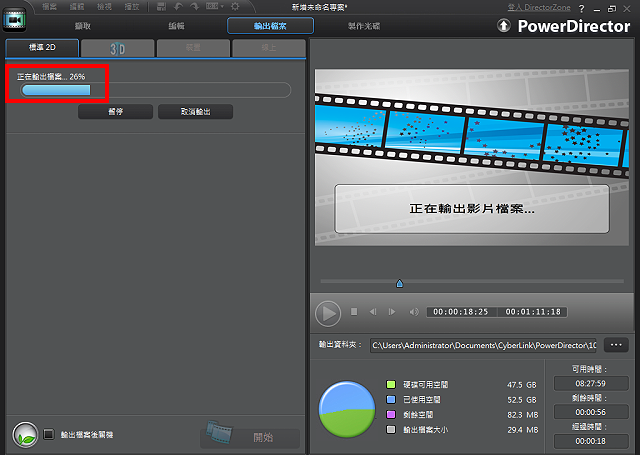The image size is (640, 455).
Task: Click the blue used space swatch
Action: pos(391,400)
